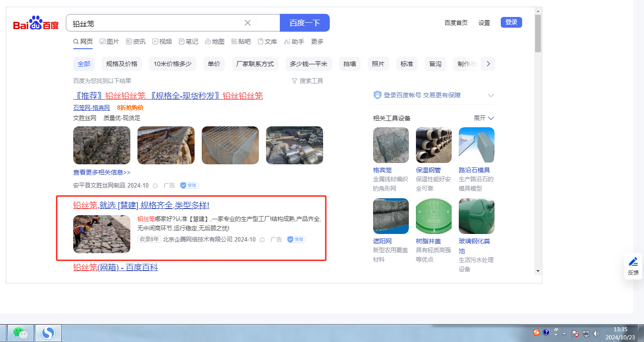Select the 单价 filter chip
The width and height of the screenshot is (644, 342).
click(214, 64)
